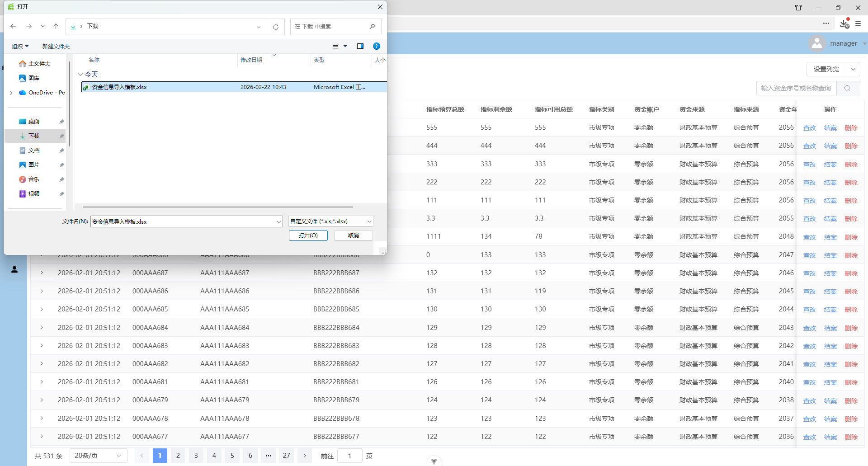This screenshot has height=466, width=868.
Task: Click the shirt icon in the title bar
Action: click(798, 8)
